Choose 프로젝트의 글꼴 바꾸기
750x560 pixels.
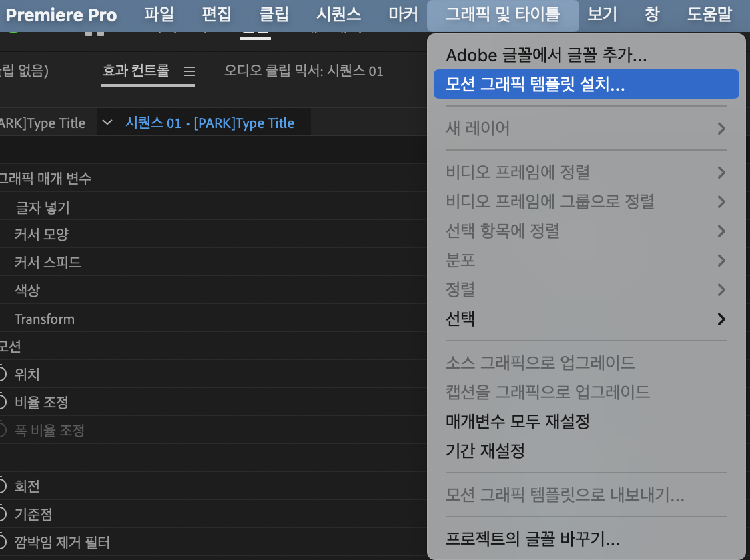tap(587, 539)
